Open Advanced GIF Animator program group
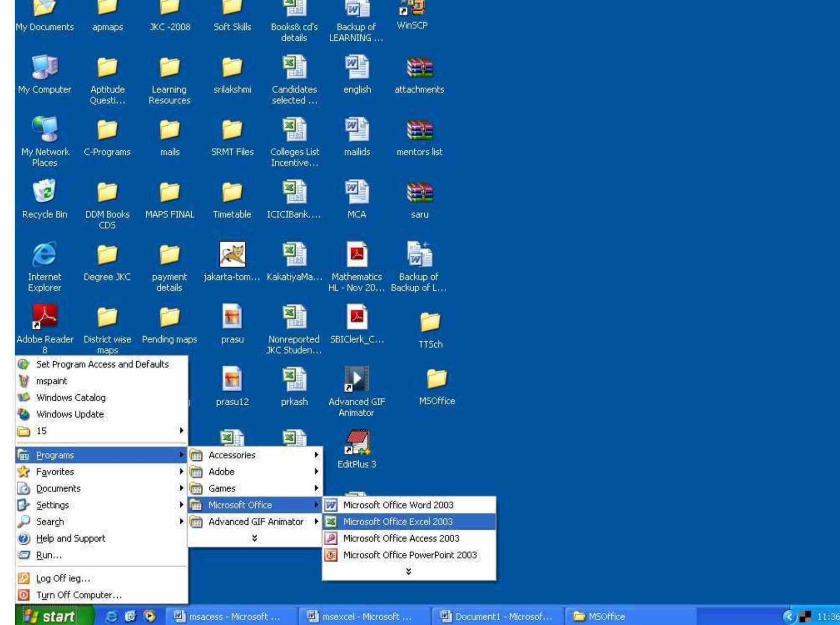 pyautogui.click(x=255, y=522)
